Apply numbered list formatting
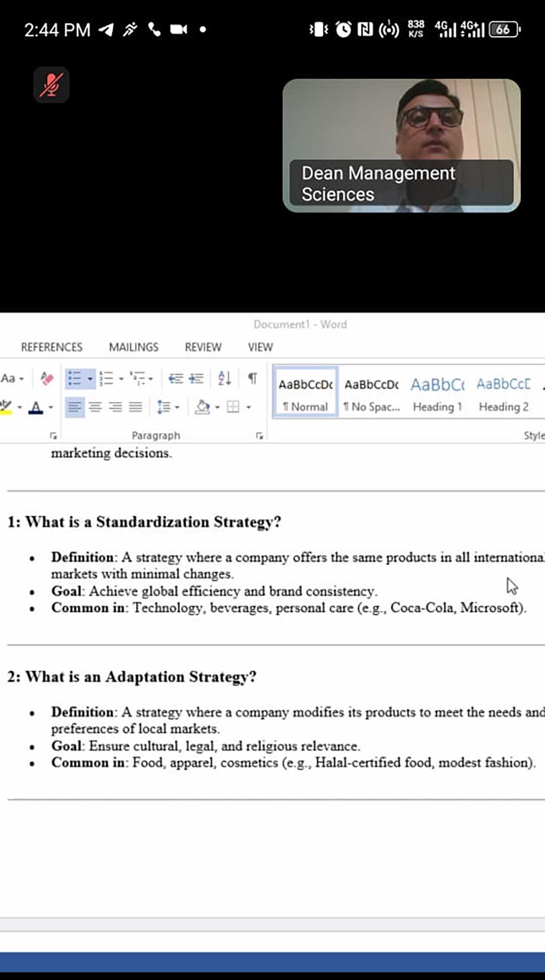The height and width of the screenshot is (980, 545). tap(106, 378)
